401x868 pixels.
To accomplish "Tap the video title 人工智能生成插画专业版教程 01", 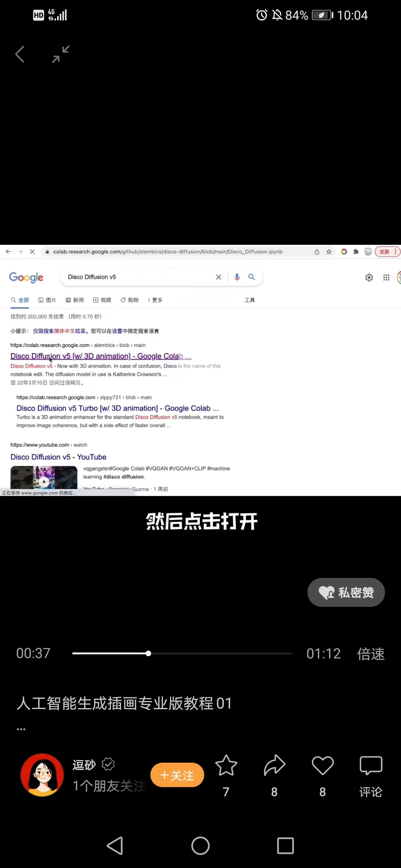I will pyautogui.click(x=124, y=703).
